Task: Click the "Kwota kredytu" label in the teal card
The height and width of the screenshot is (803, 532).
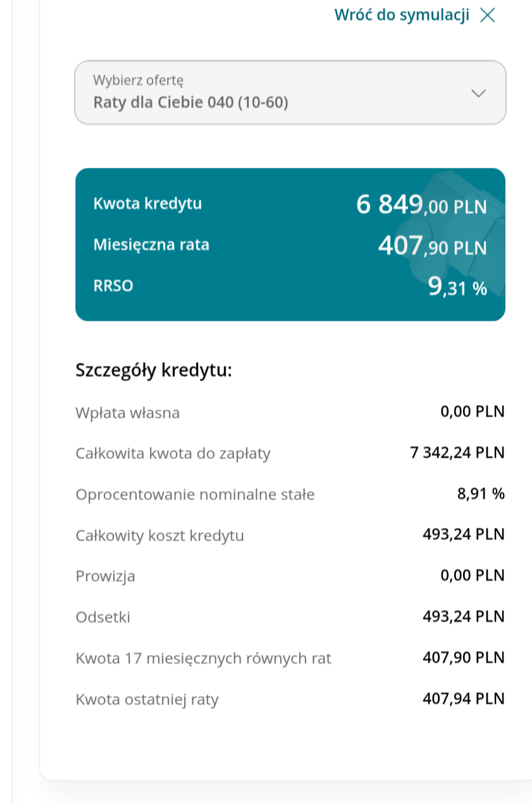Action: (x=147, y=203)
